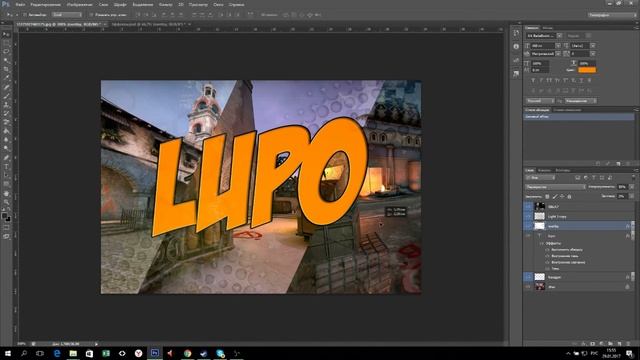
Task: Open the Windows Start menu
Action: 8,353
